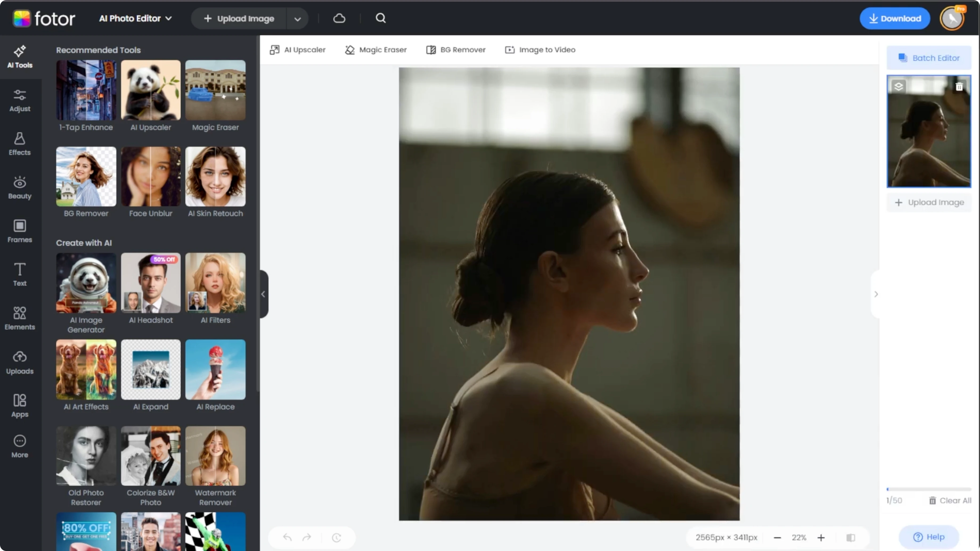Select AI Upscaler in the top toolbar
The width and height of the screenshot is (980, 551).
[x=297, y=50]
